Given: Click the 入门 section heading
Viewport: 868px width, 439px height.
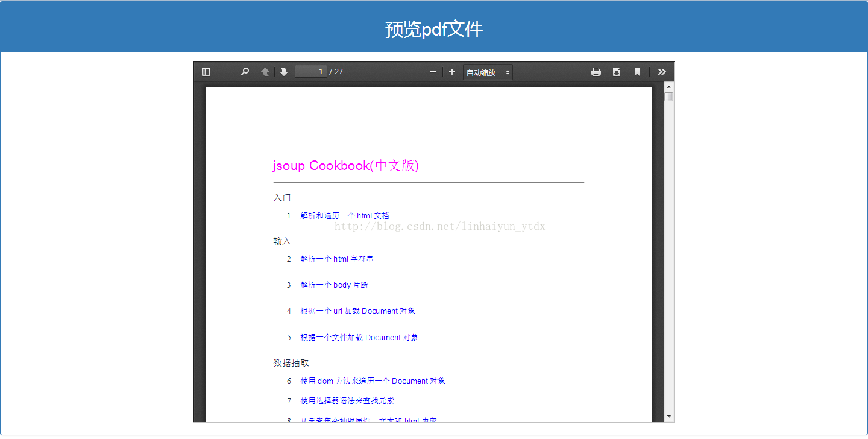Looking at the screenshot, I should (x=282, y=198).
